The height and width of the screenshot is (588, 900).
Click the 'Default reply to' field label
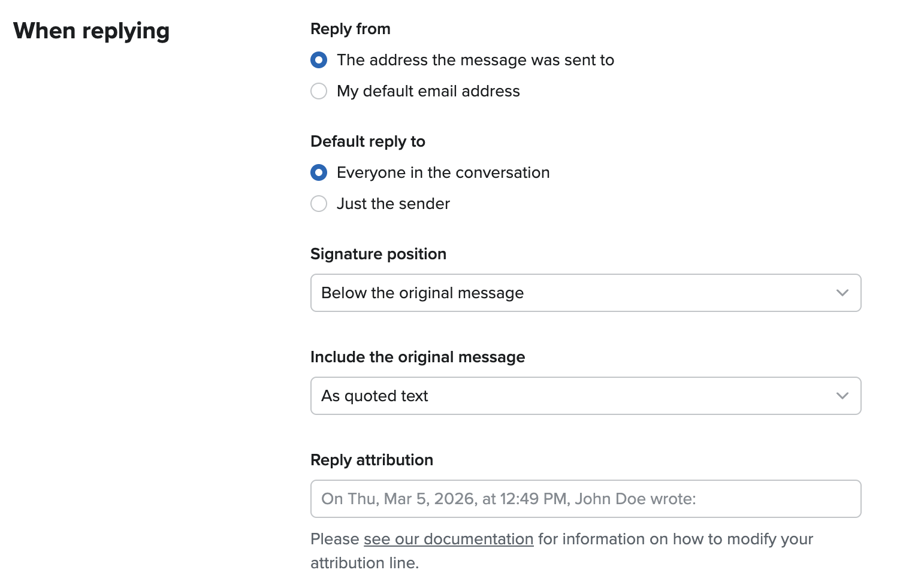(x=367, y=141)
